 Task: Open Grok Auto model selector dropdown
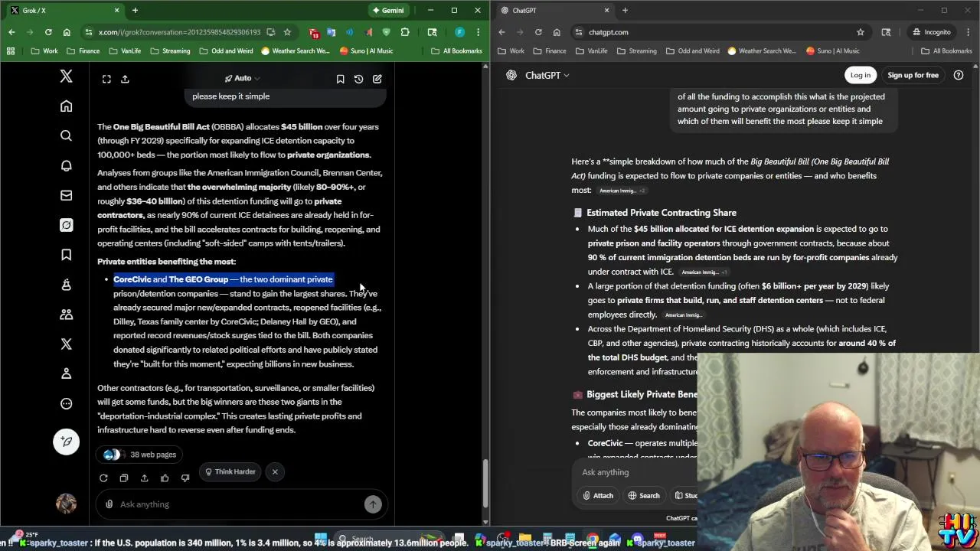pos(242,78)
